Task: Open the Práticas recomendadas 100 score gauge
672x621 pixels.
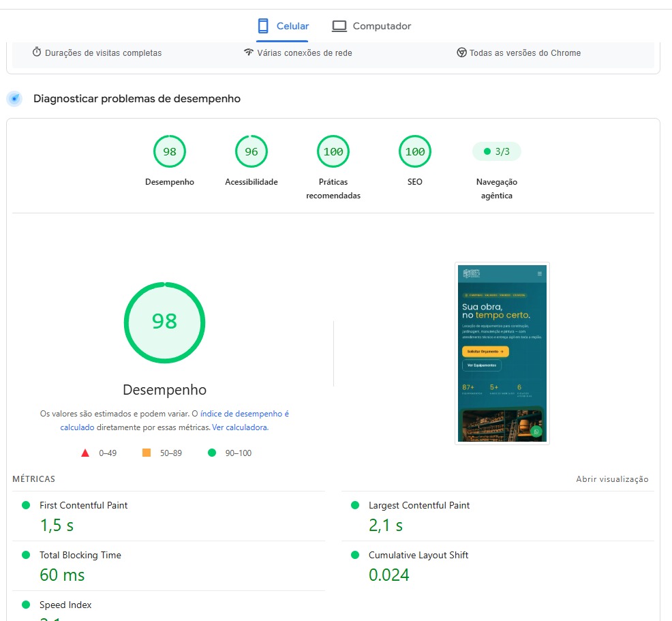Action: (x=333, y=151)
